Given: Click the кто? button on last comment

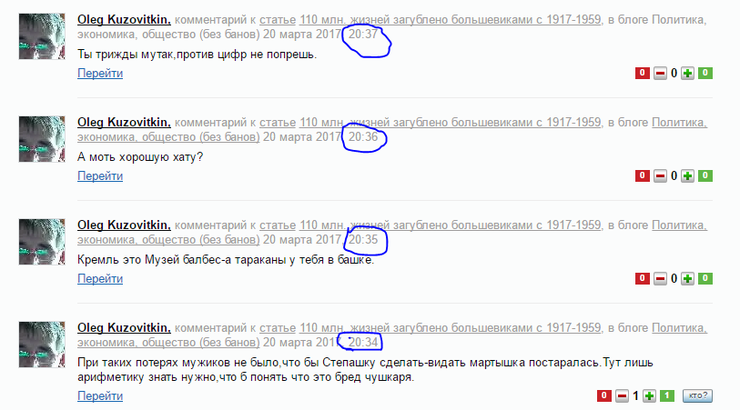Looking at the screenshot, I should pos(698,396).
